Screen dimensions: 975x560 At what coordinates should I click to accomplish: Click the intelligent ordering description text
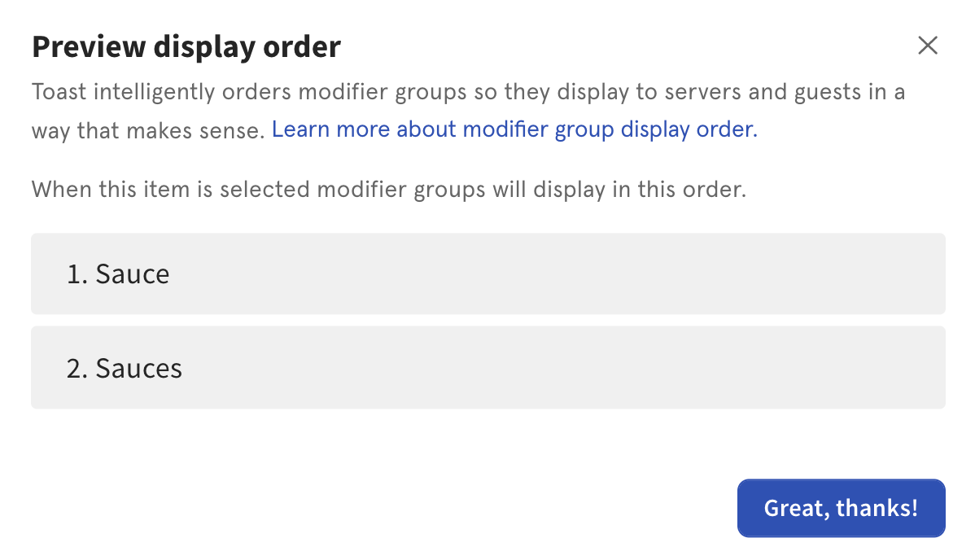(x=468, y=91)
